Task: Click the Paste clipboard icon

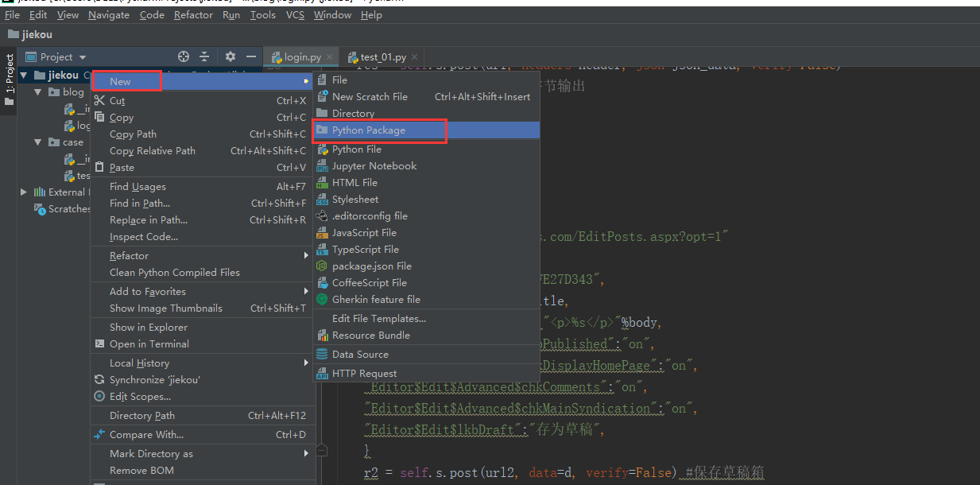Action: tap(99, 168)
